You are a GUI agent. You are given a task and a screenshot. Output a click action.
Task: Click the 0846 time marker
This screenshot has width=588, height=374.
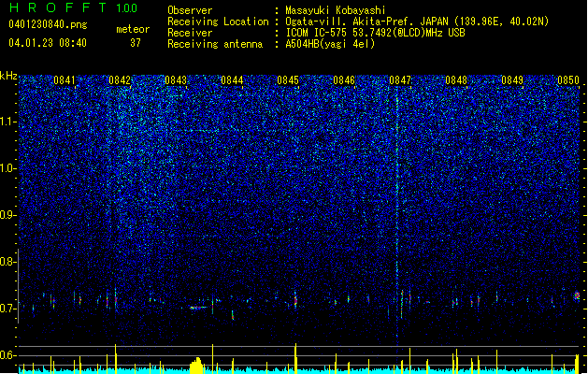(344, 80)
